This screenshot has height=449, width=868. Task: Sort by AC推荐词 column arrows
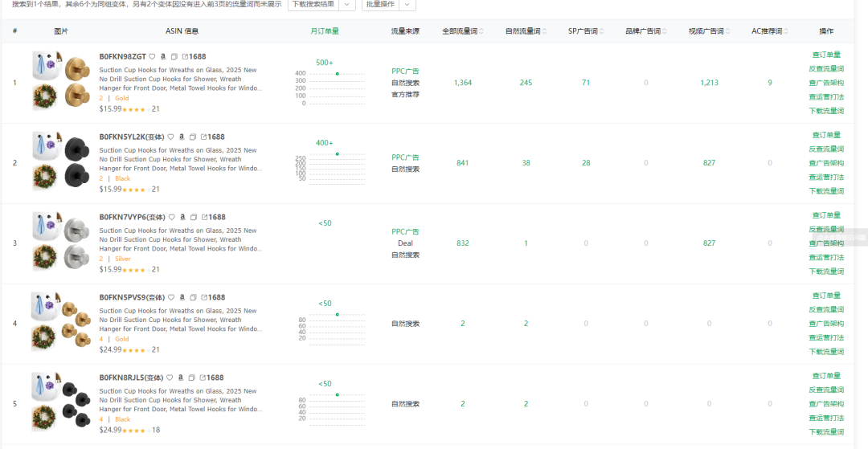click(x=786, y=31)
